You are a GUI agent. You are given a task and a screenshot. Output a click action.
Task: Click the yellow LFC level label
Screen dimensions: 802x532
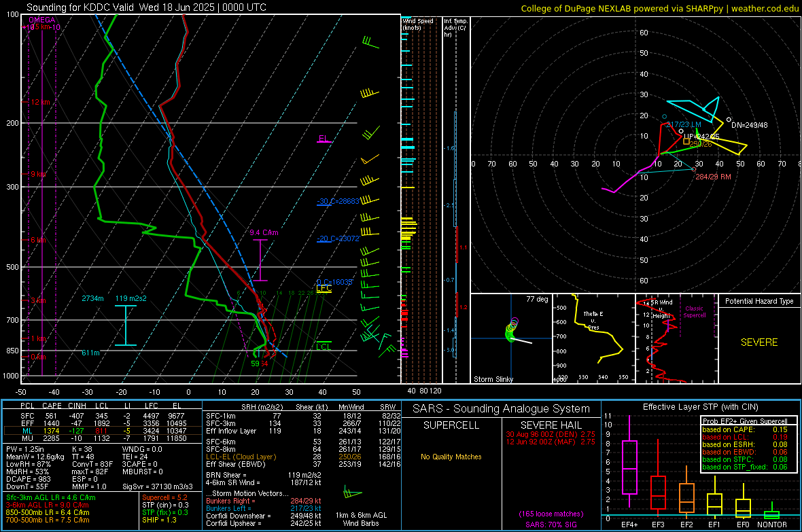tap(324, 288)
